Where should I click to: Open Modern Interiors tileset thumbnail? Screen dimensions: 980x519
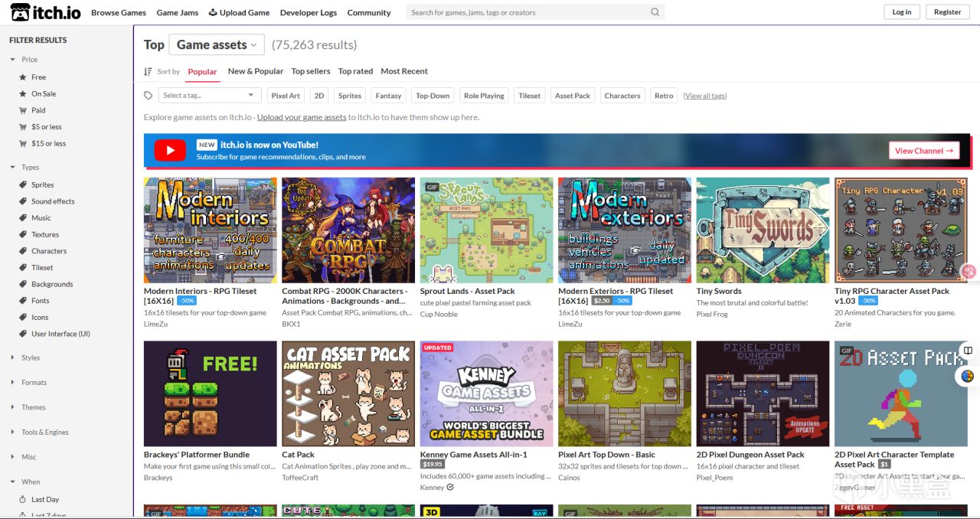click(211, 230)
